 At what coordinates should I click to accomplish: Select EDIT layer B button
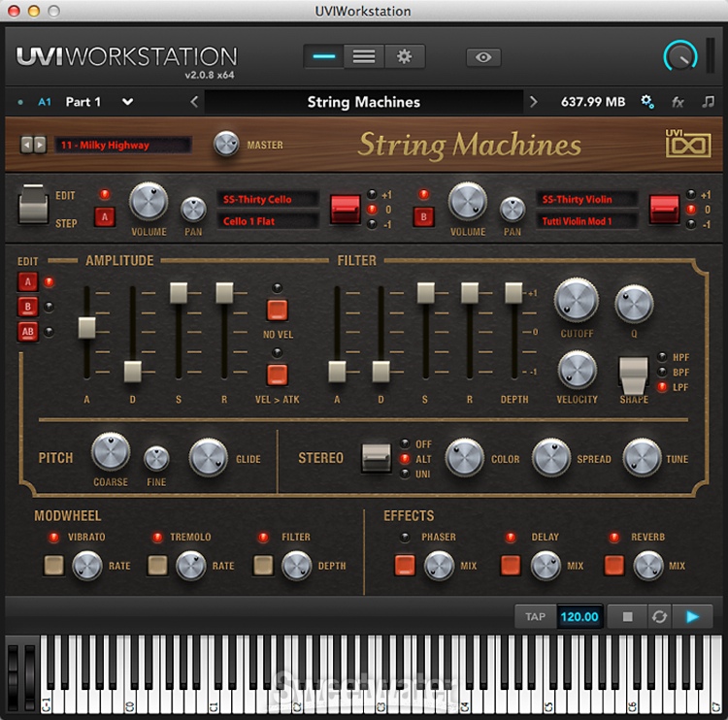pos(28,307)
